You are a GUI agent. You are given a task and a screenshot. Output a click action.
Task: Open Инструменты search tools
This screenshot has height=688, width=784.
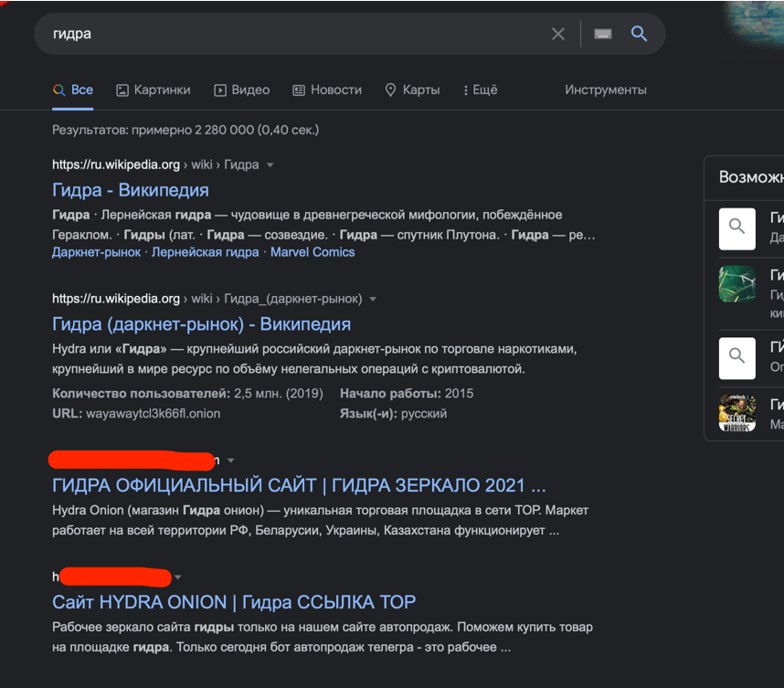pyautogui.click(x=606, y=90)
